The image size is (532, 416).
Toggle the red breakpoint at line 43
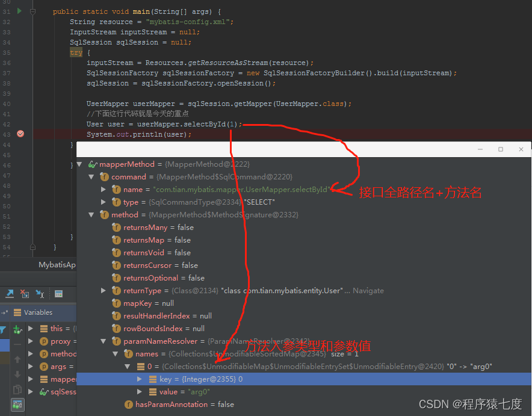click(x=20, y=134)
